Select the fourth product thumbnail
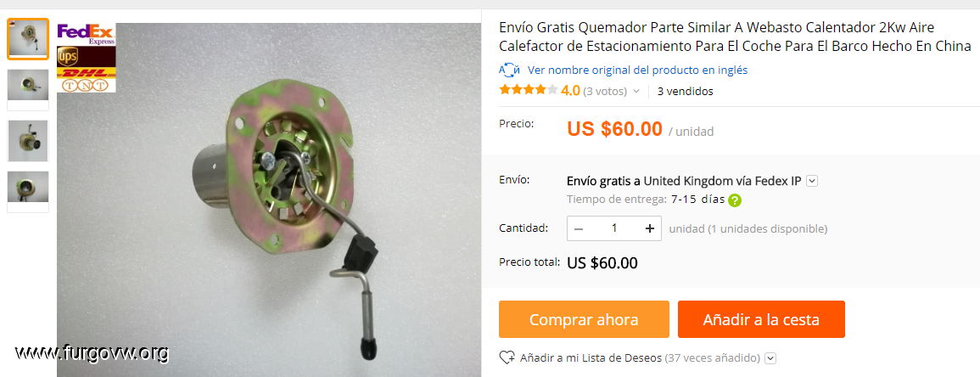980x377 pixels. 28,191
